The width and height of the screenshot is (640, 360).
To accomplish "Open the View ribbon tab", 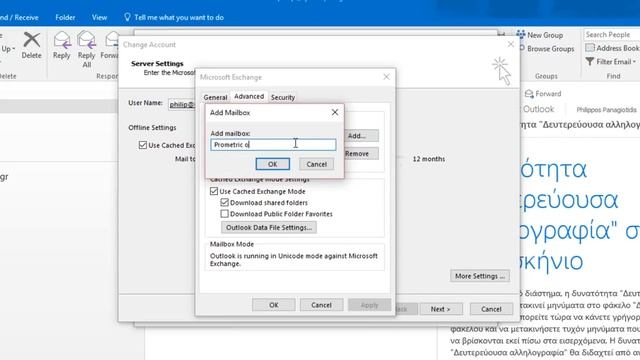I will [x=99, y=18].
